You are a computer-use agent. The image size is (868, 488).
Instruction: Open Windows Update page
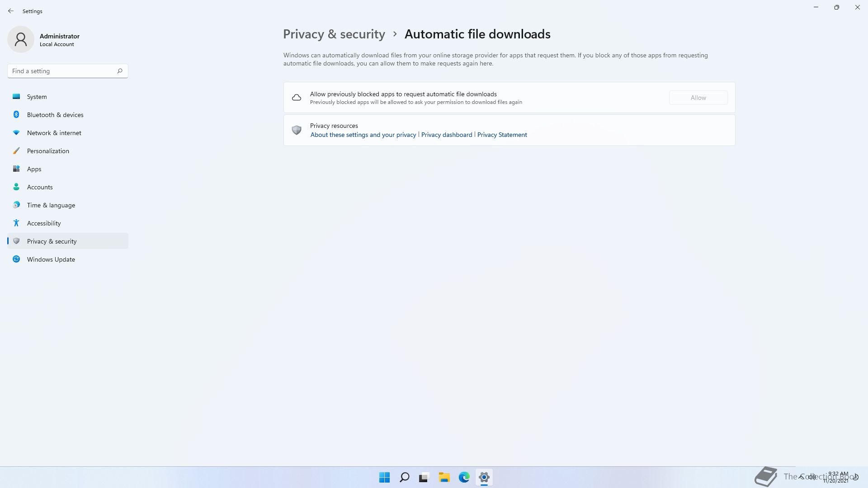pyautogui.click(x=68, y=259)
